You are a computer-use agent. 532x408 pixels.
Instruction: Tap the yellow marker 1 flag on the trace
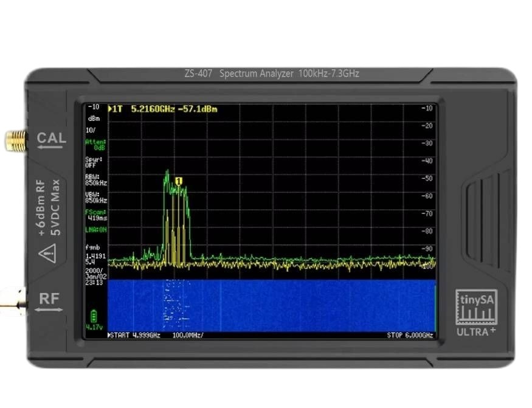[x=179, y=181]
